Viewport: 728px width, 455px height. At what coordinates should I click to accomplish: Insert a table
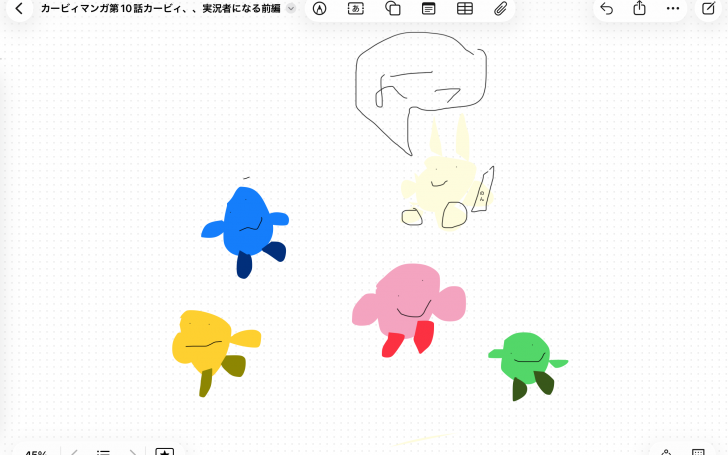click(x=465, y=8)
